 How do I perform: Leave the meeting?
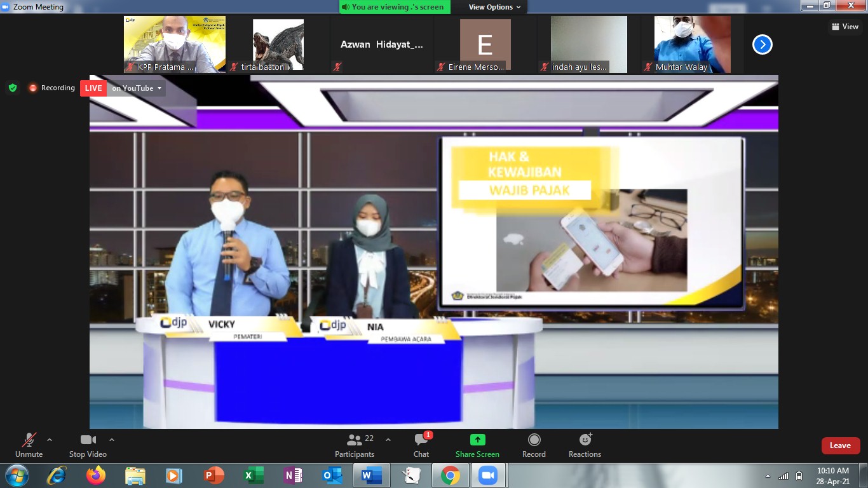[x=840, y=445]
